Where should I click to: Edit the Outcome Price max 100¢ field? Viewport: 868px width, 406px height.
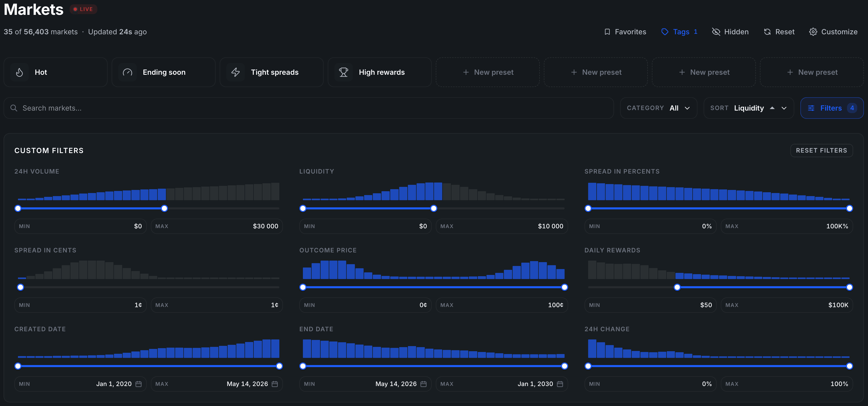click(x=502, y=305)
